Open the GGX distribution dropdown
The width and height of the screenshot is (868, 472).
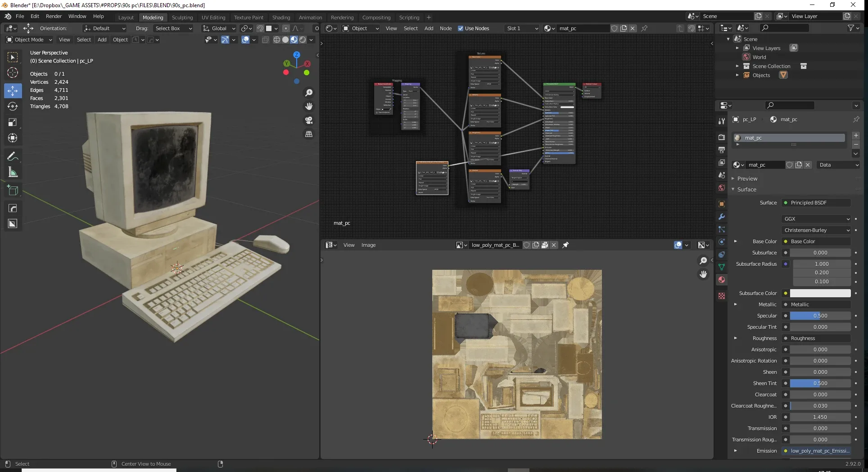(x=817, y=219)
